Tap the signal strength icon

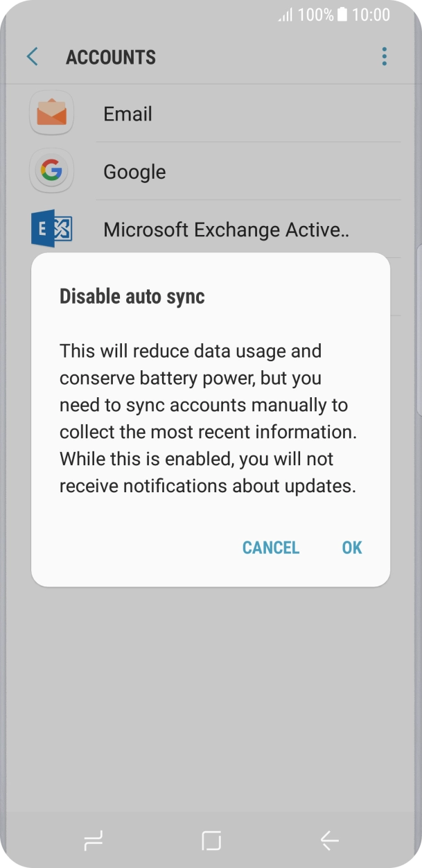tap(285, 15)
